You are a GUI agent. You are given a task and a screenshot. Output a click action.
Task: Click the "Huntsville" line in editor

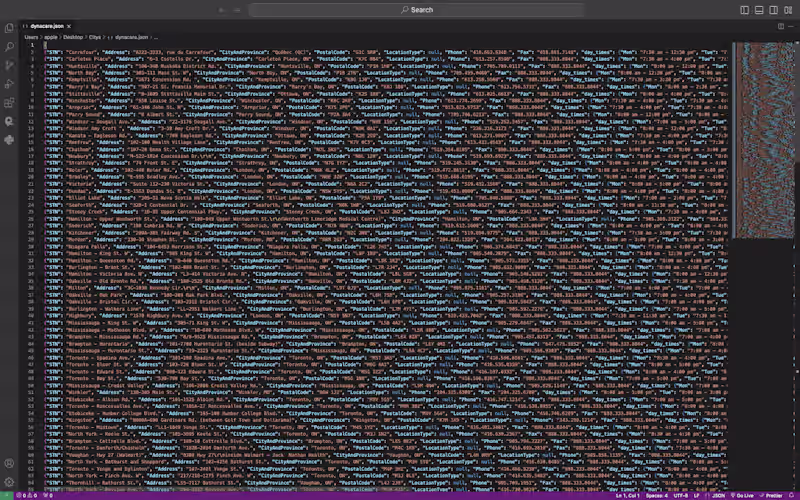pos(386,66)
